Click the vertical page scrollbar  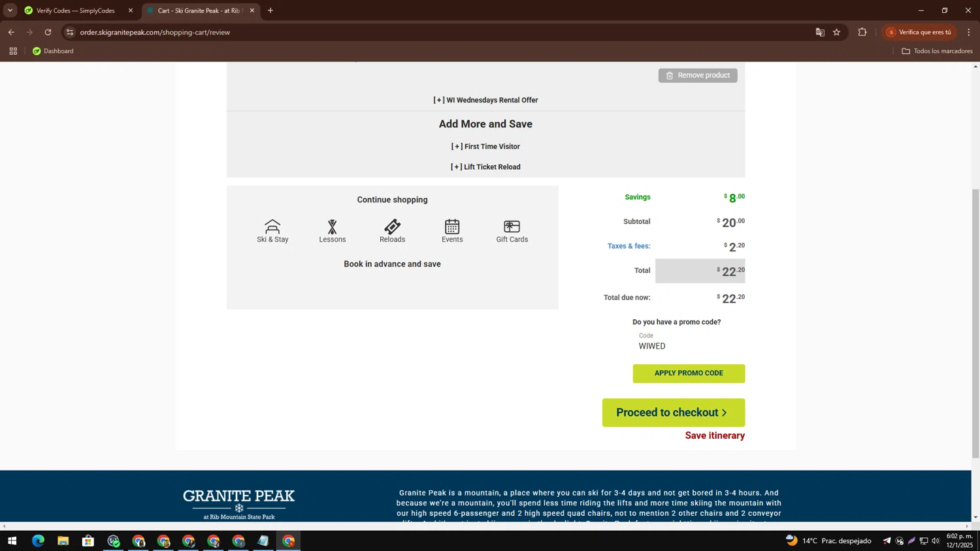pos(975,323)
